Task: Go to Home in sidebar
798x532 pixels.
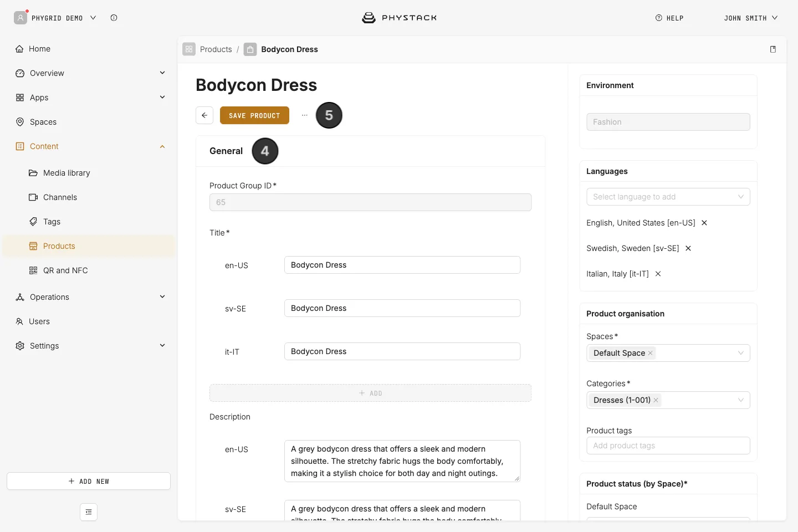Action: tap(89, 49)
